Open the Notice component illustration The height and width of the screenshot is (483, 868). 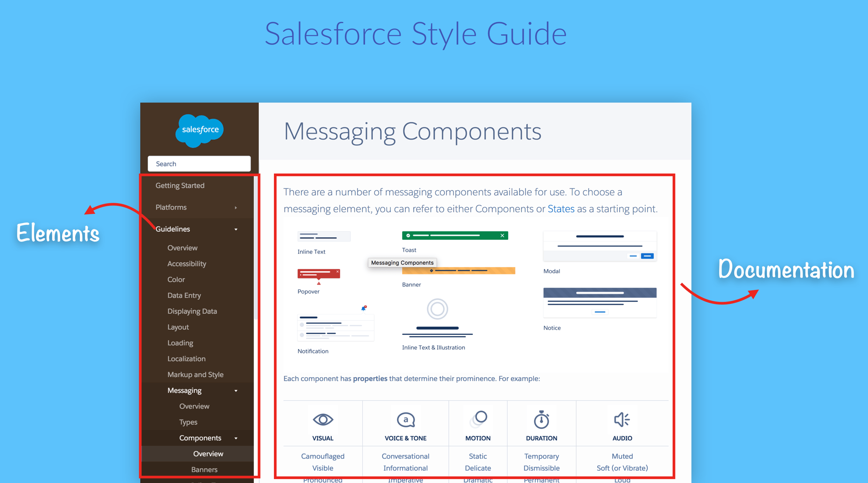[x=600, y=302]
